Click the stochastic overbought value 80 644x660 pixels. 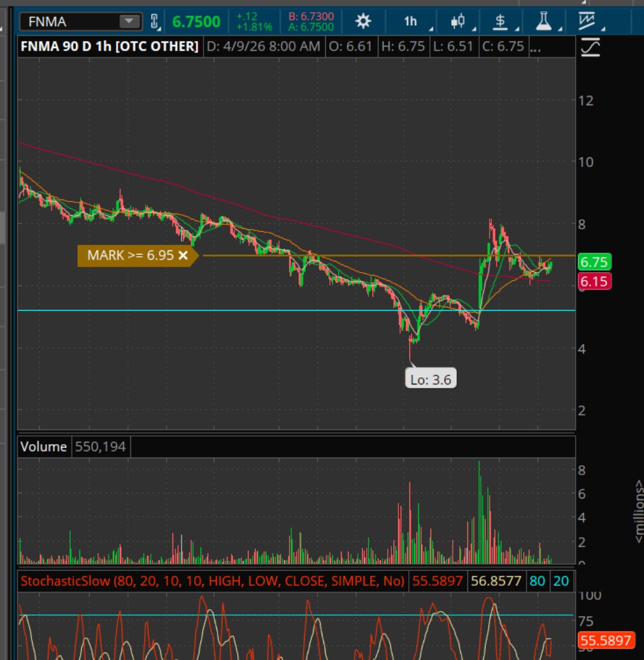click(x=537, y=581)
